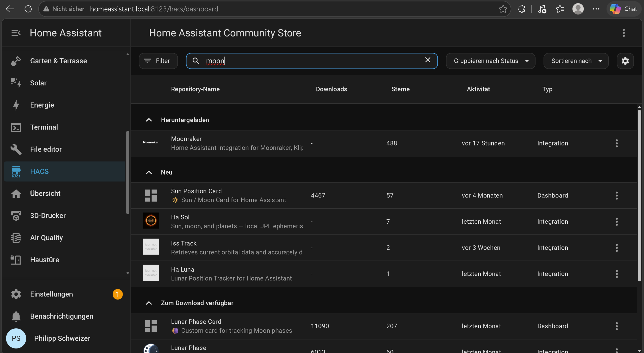Click the Nicht sicher security warning
This screenshot has width=644, height=353.
pos(64,9)
